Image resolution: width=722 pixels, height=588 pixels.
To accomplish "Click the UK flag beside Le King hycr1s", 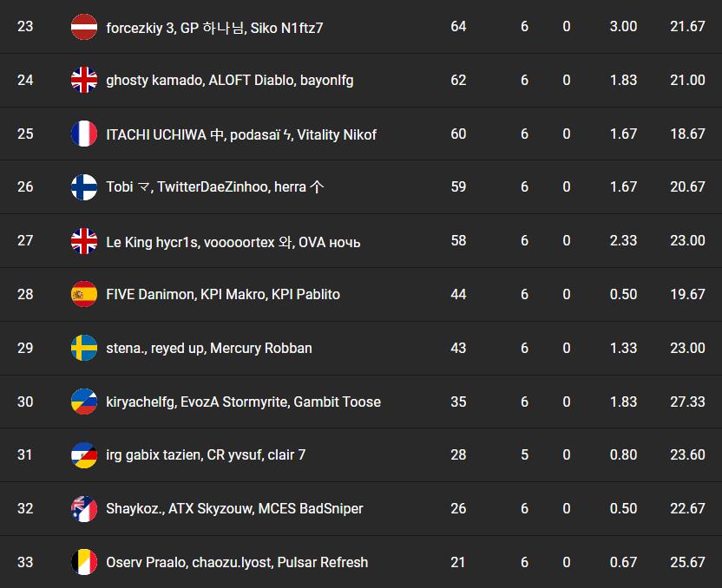I will click(x=84, y=240).
